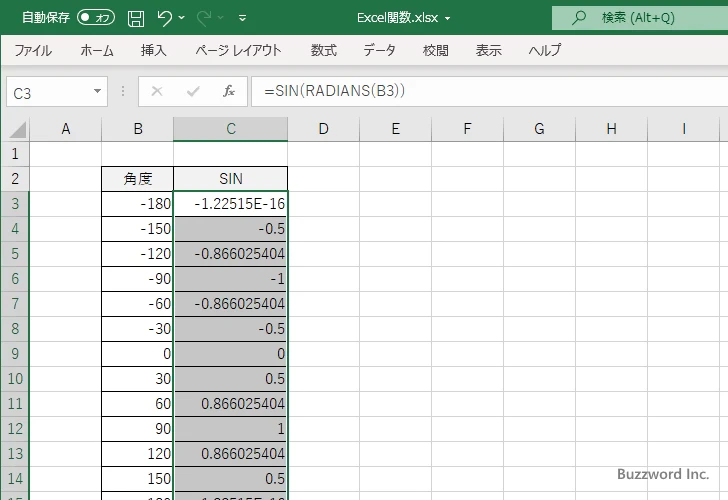
Task: Open the 数式 ribbon tab
Action: pos(324,50)
